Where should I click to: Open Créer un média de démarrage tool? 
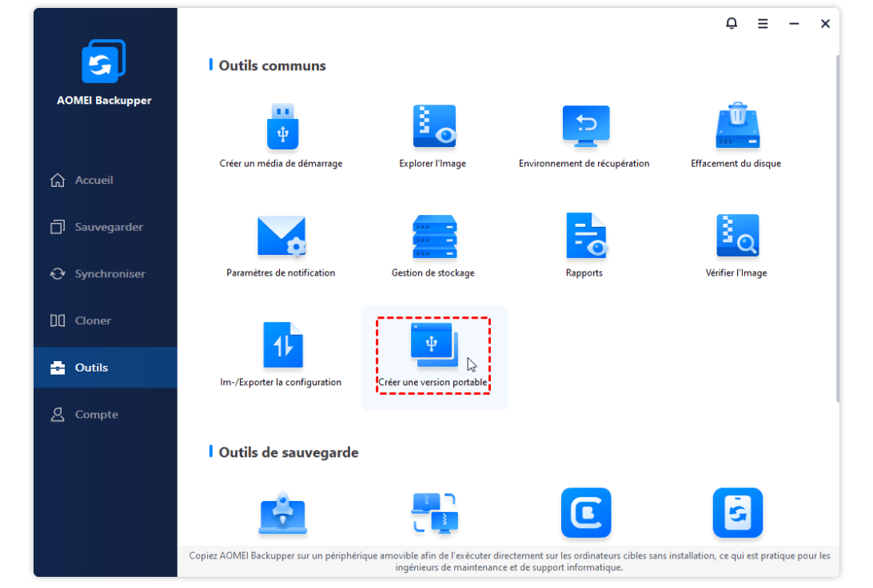point(281,136)
